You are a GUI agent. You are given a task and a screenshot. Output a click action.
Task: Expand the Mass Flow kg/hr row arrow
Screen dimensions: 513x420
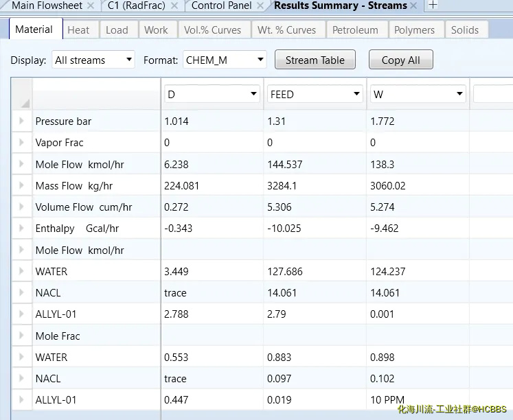tap(21, 185)
